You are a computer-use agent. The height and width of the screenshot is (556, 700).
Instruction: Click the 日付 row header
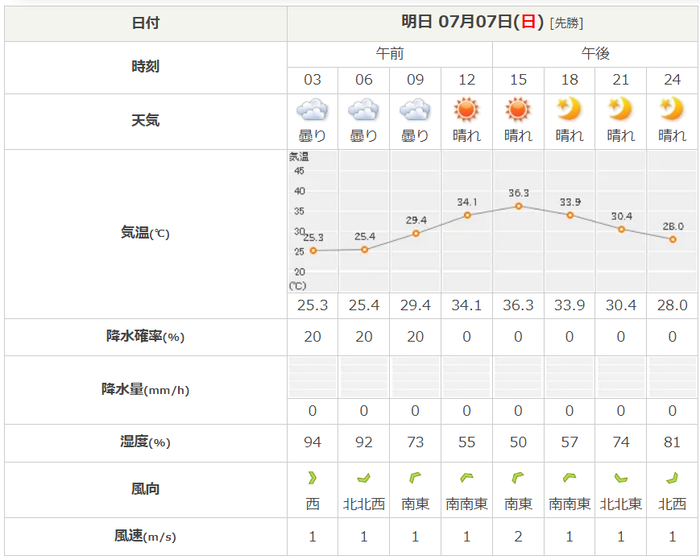pyautogui.click(x=146, y=23)
